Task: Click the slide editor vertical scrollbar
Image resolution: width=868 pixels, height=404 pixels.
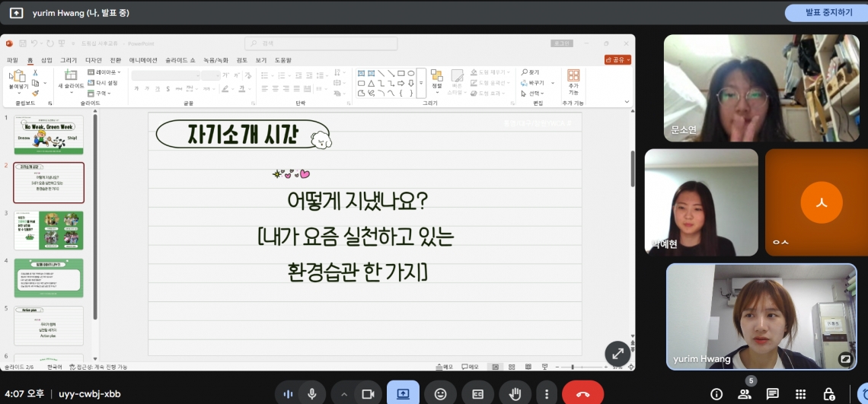Action: (633, 169)
